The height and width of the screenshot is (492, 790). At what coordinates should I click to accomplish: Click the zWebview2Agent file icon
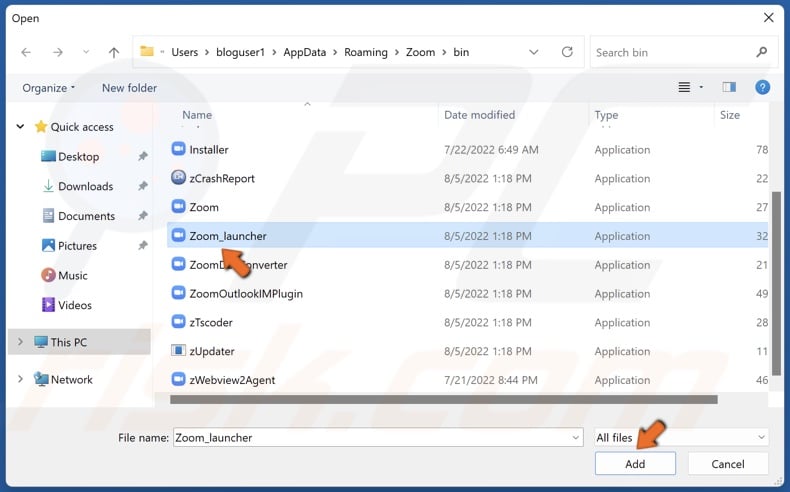coord(178,379)
